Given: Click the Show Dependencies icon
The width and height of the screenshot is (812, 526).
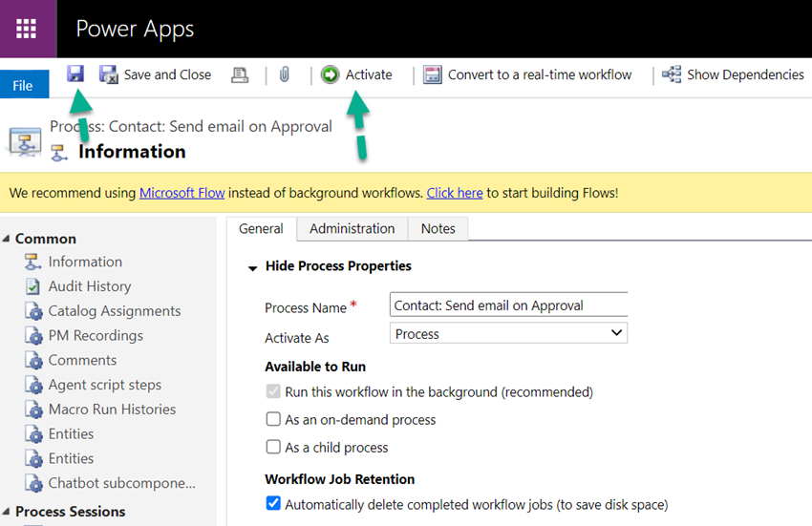Looking at the screenshot, I should tap(672, 74).
